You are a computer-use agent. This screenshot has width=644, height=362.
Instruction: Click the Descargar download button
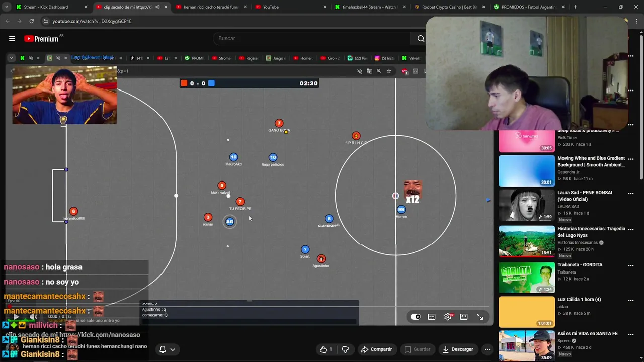point(458,349)
